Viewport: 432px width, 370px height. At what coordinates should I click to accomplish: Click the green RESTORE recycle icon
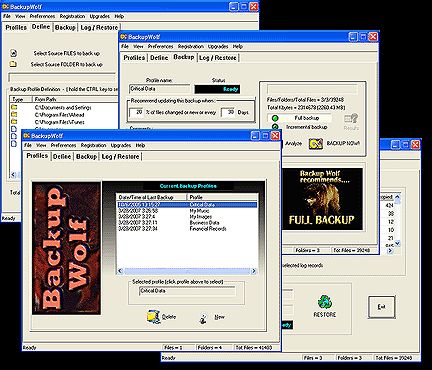coord(325,302)
